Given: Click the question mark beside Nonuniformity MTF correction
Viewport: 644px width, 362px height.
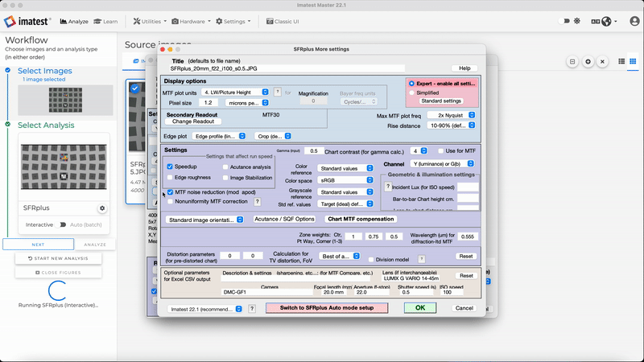Looking at the screenshot, I should (257, 202).
